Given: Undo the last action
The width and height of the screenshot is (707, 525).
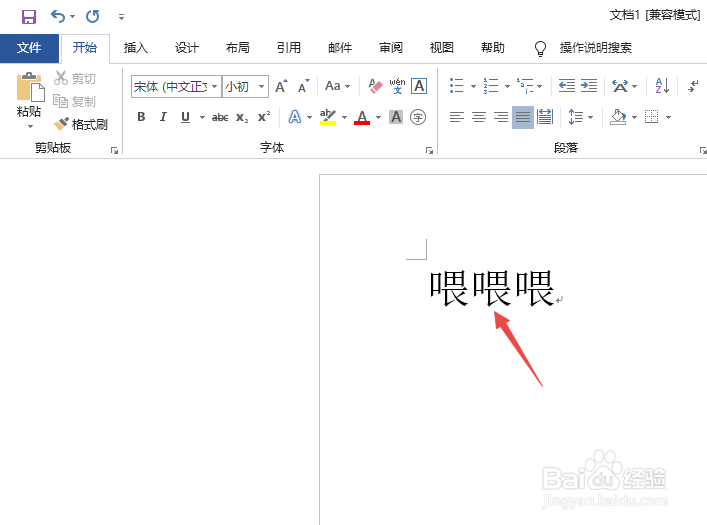Looking at the screenshot, I should 58,17.
